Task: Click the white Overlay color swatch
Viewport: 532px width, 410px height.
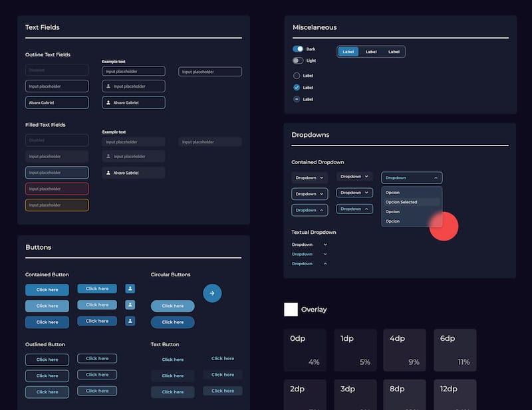Action: [x=291, y=309]
